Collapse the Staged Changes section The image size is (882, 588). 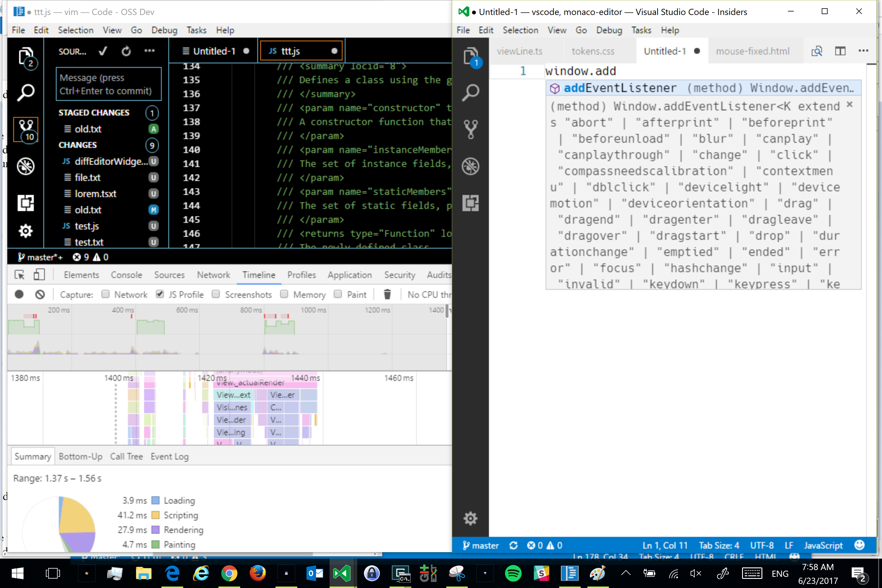(94, 113)
